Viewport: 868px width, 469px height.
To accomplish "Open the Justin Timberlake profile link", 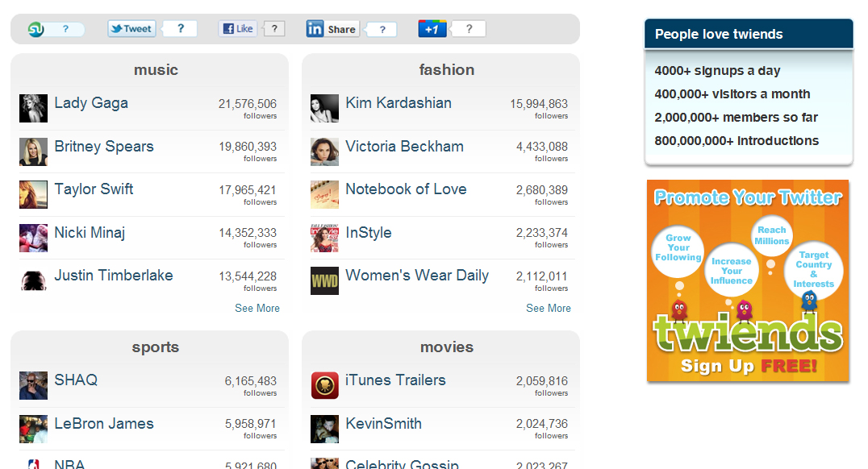I will (114, 276).
